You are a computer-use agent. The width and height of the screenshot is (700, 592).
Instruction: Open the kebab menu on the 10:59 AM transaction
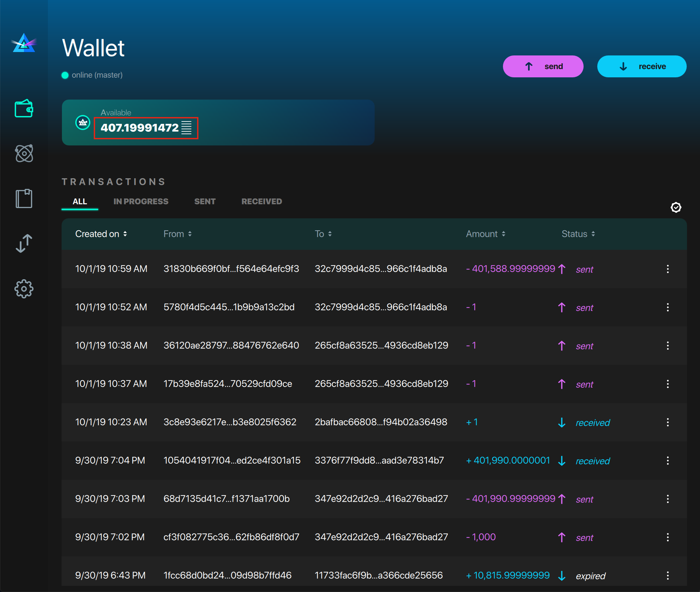668,269
